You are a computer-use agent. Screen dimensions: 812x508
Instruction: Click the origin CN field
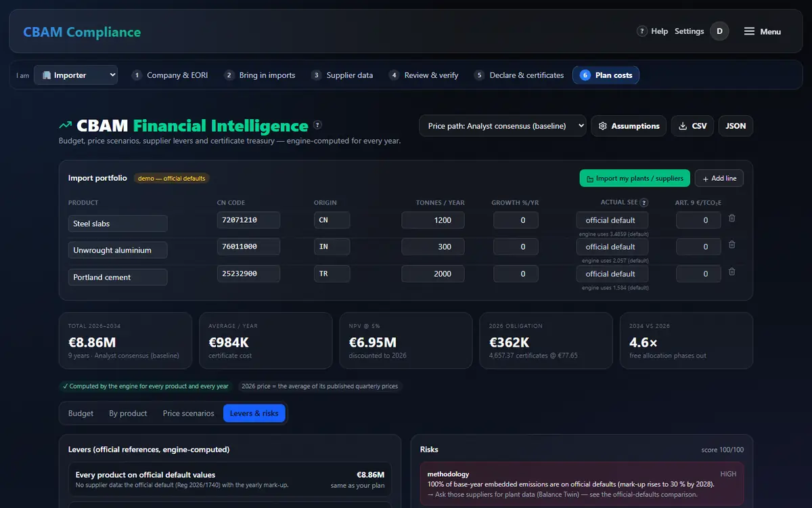tap(332, 220)
